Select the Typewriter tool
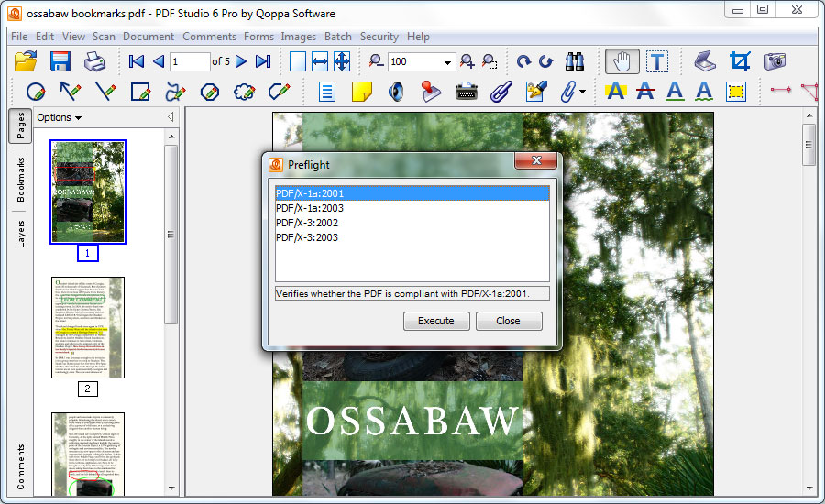This screenshot has width=825, height=504. pyautogui.click(x=467, y=92)
